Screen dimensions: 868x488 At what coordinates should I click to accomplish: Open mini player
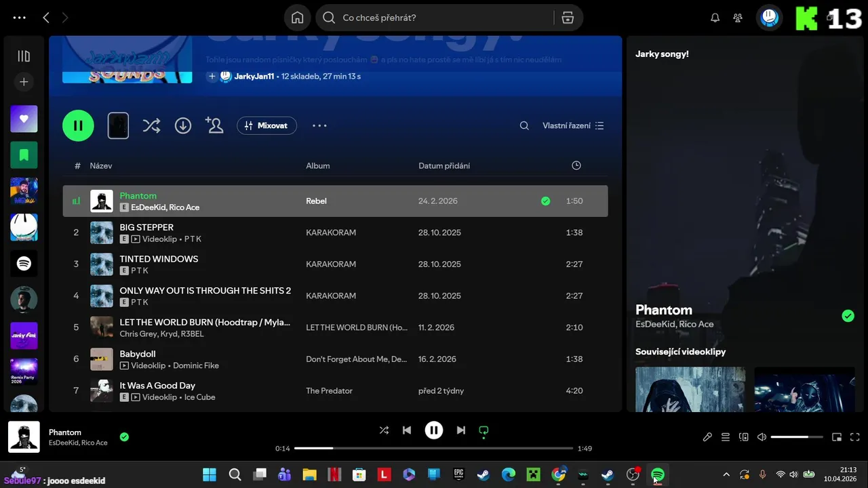tap(837, 437)
